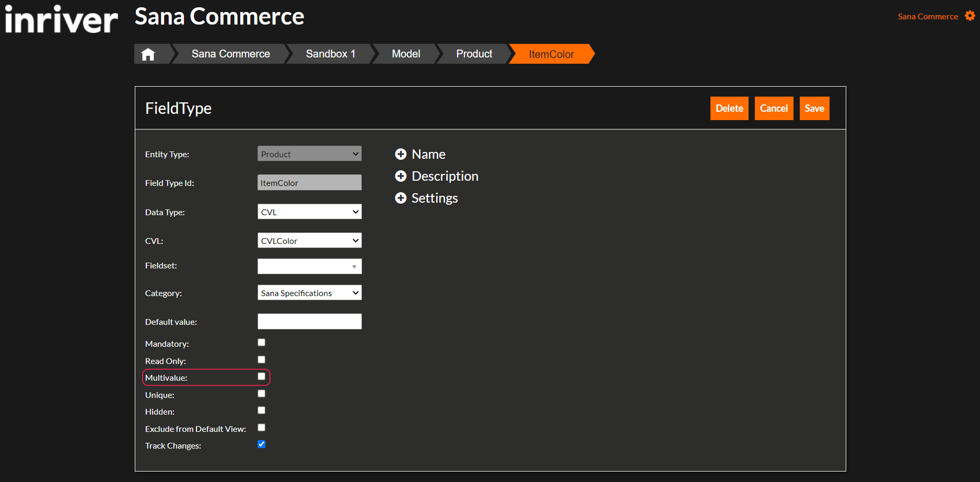The width and height of the screenshot is (980, 482).
Task: Go to Sandbox 1 breadcrumb
Action: 331,54
